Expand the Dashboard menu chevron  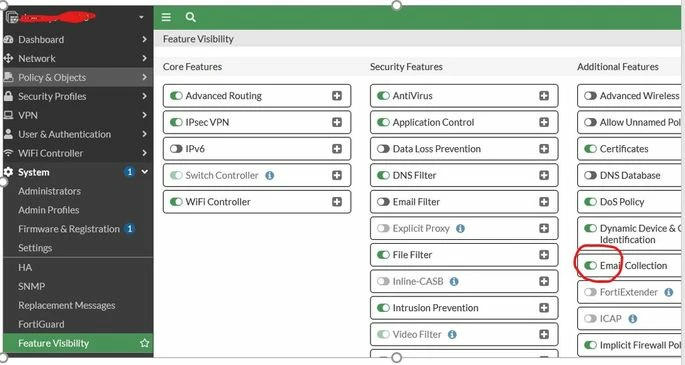(144, 39)
